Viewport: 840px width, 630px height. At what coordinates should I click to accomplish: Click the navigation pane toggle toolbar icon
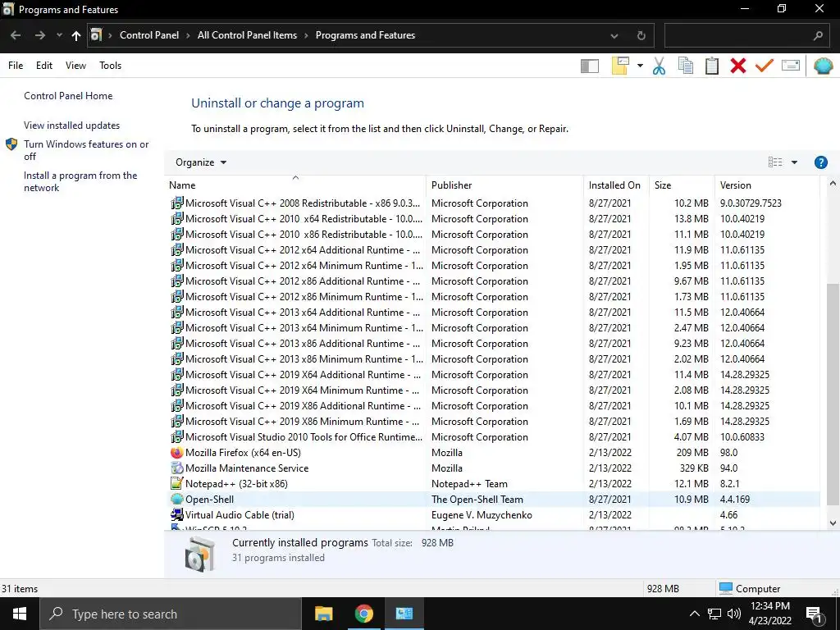589,66
